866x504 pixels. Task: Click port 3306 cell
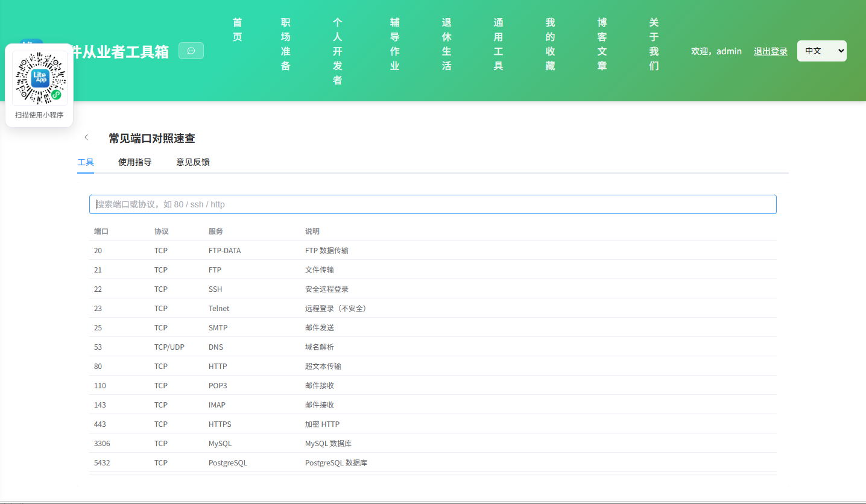click(102, 444)
